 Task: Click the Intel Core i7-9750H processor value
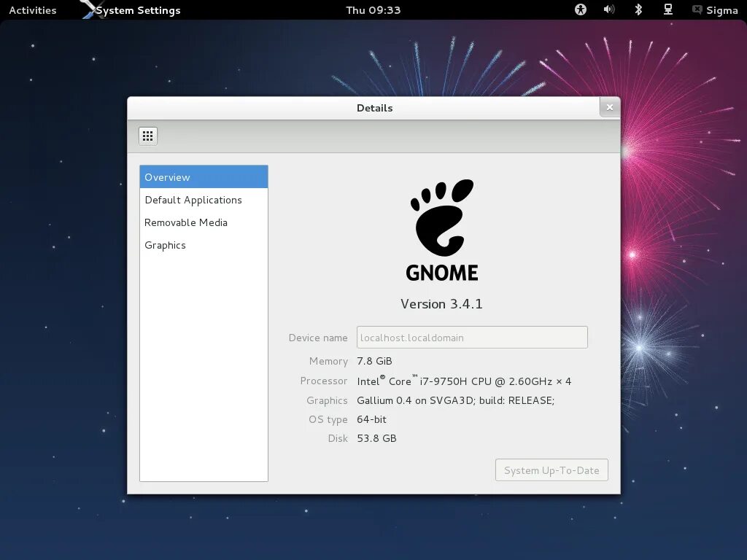pos(464,381)
